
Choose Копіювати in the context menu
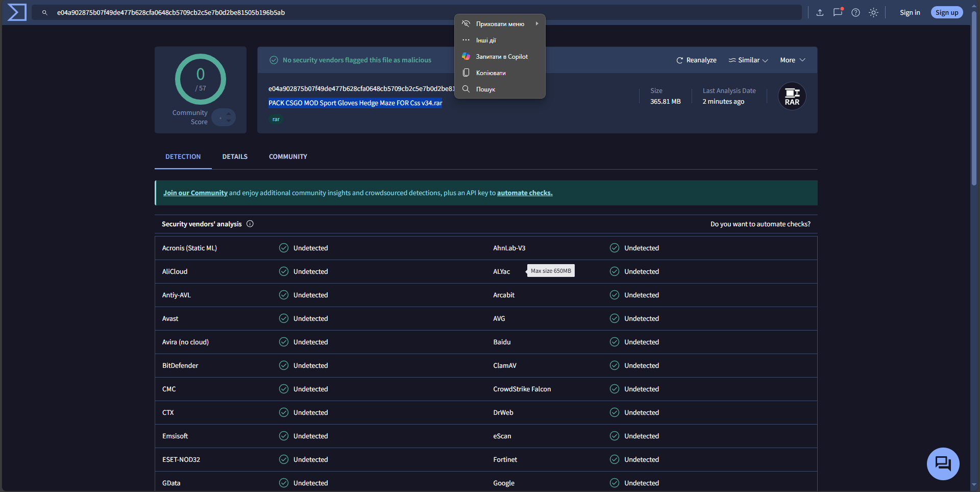500,73
